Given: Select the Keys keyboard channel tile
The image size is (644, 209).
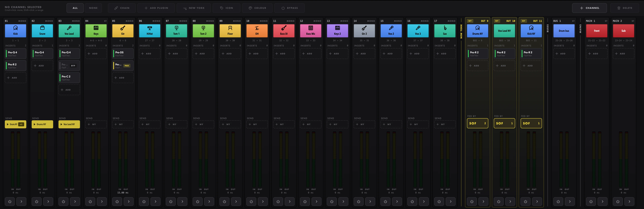Looking at the screenshot, I should pyautogui.click(x=96, y=31).
